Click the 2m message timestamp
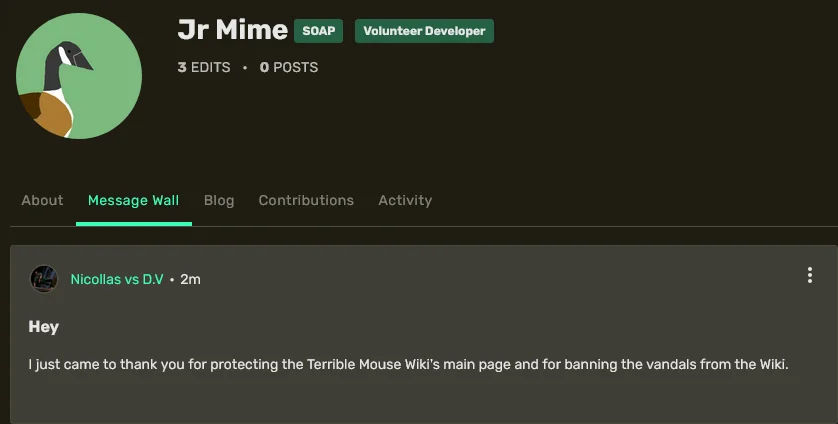The image size is (838, 424). click(190, 279)
